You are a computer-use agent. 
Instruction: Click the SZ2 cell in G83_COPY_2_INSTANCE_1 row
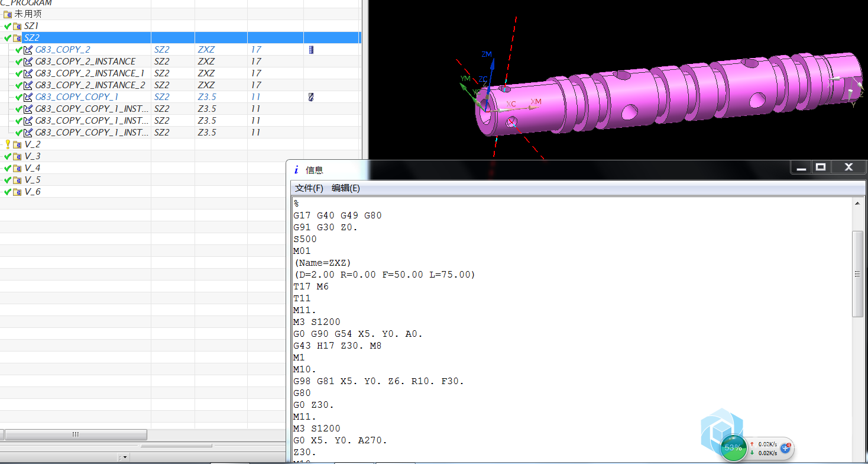(x=161, y=73)
